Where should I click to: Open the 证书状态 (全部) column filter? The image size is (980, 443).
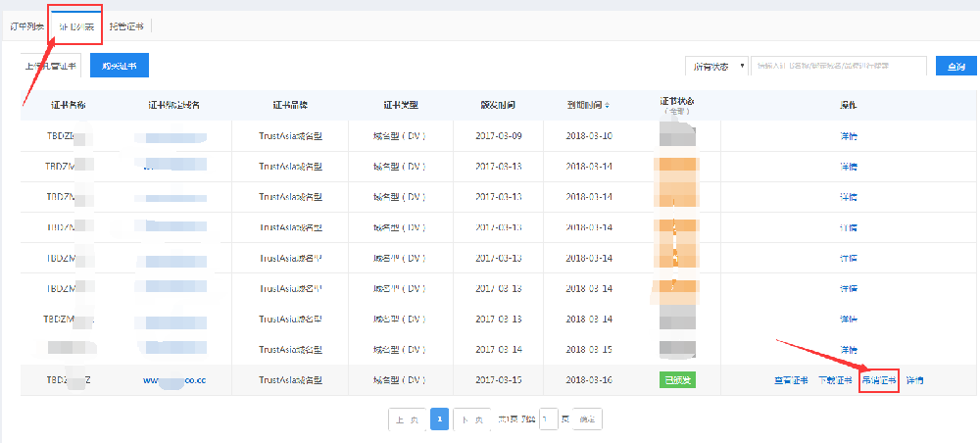point(677,106)
